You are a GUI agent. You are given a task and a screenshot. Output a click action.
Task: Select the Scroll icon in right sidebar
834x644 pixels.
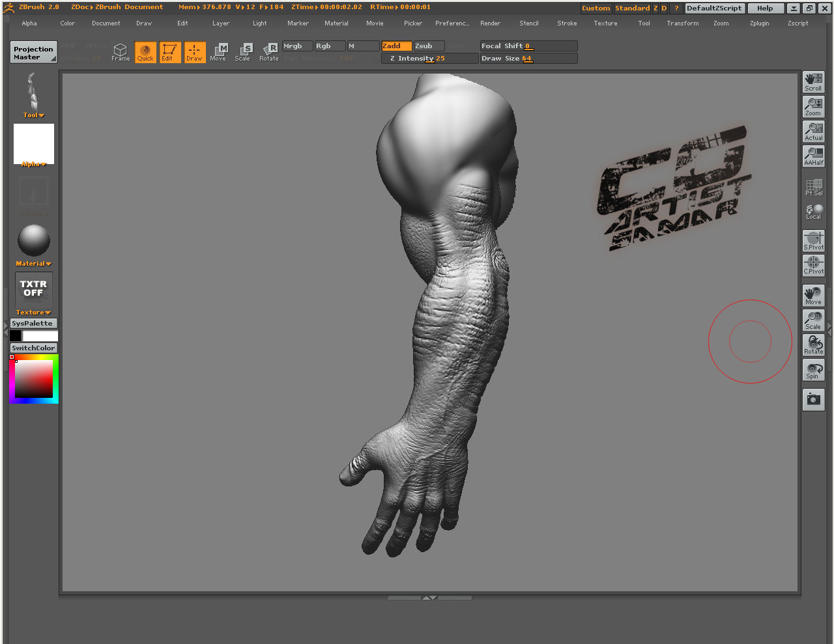click(x=813, y=81)
